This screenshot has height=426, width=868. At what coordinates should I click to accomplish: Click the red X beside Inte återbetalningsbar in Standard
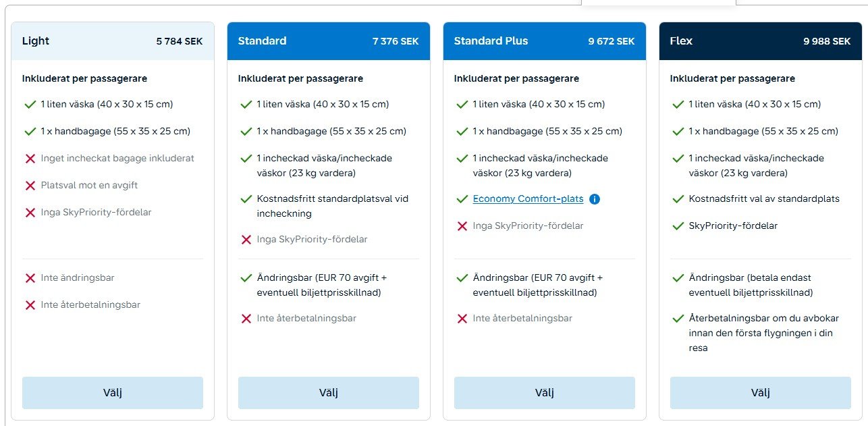coord(246,318)
